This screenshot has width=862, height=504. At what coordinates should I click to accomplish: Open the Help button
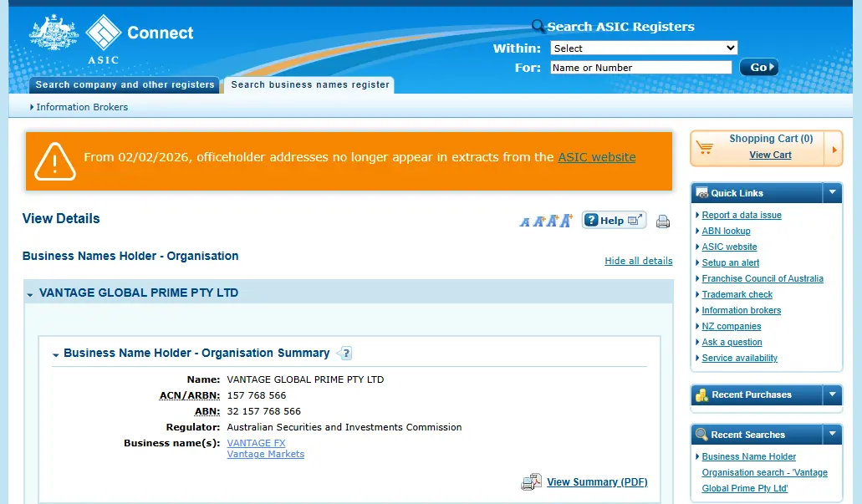click(x=614, y=221)
